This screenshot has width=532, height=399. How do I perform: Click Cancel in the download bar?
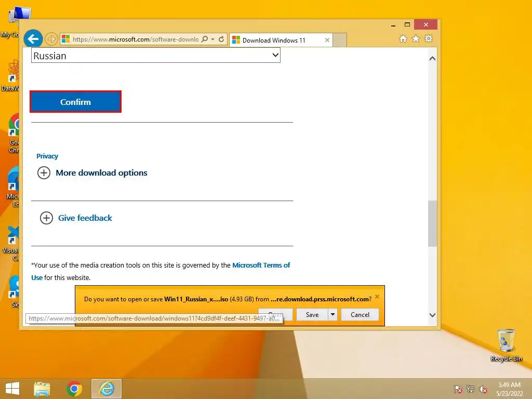(360, 314)
